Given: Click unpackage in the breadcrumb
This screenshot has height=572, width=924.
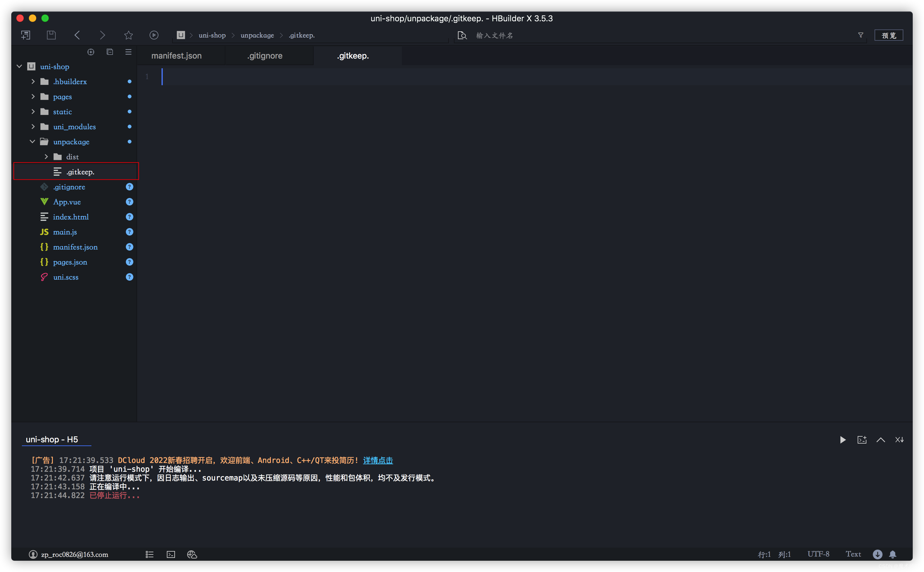Looking at the screenshot, I should tap(257, 35).
